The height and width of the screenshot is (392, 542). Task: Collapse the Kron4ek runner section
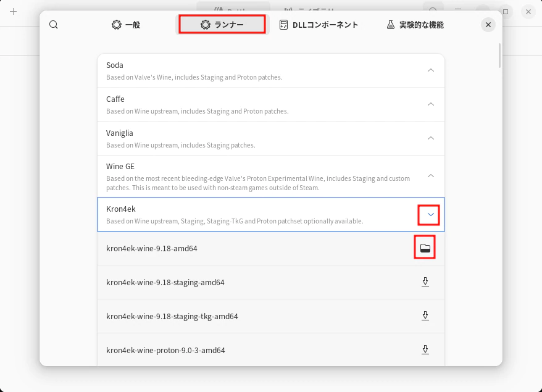coord(431,215)
